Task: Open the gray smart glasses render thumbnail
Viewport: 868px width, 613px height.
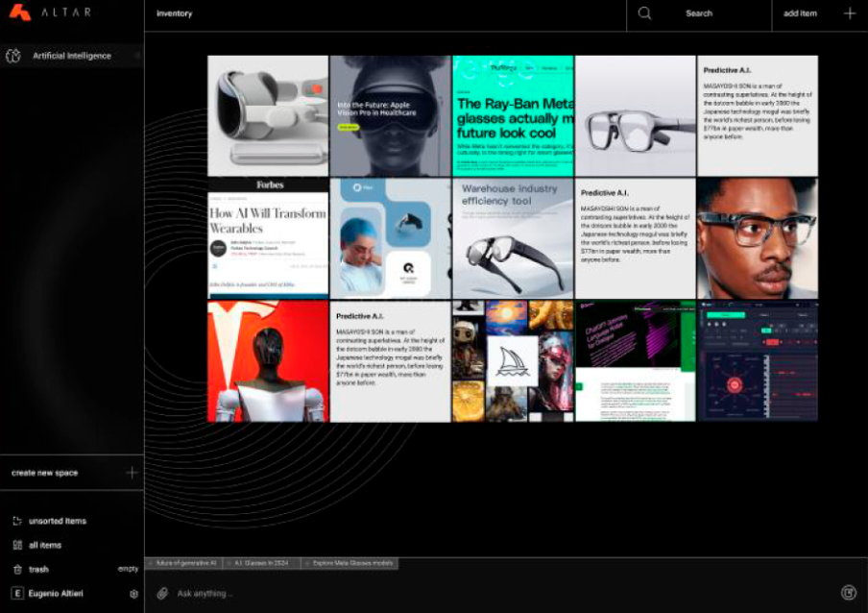Action: click(636, 115)
